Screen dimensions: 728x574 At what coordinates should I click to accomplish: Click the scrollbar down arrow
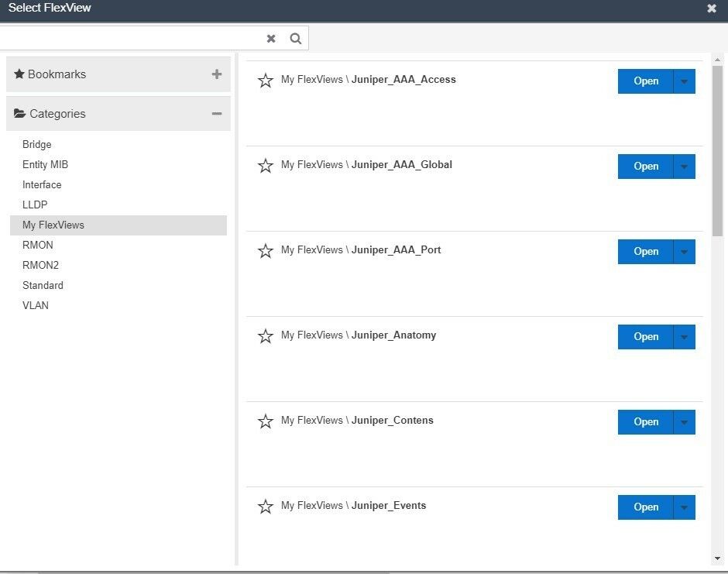[x=717, y=559]
